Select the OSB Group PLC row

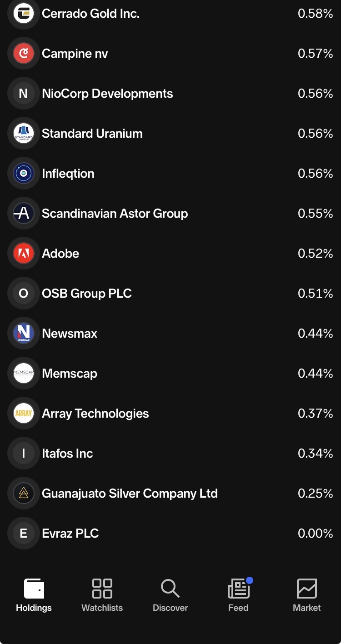170,294
